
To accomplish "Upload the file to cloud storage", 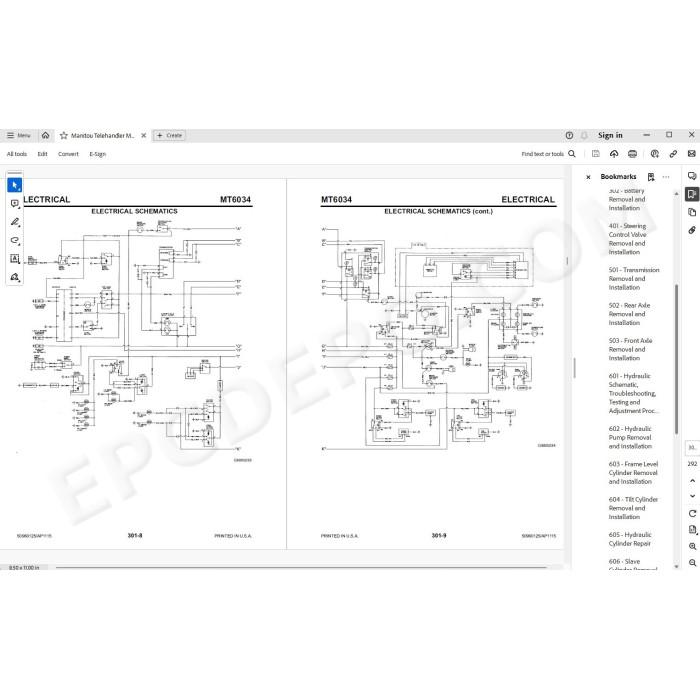I will click(x=614, y=154).
